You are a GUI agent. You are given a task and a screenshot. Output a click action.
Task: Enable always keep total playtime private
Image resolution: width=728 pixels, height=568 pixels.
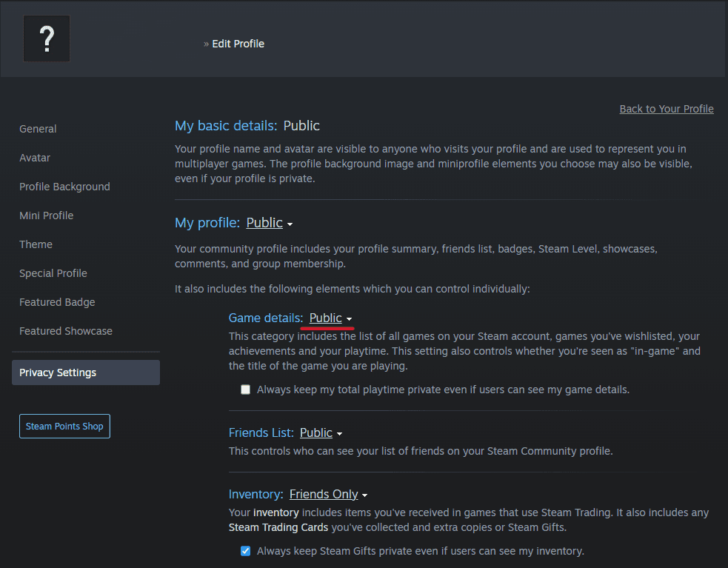click(x=245, y=390)
